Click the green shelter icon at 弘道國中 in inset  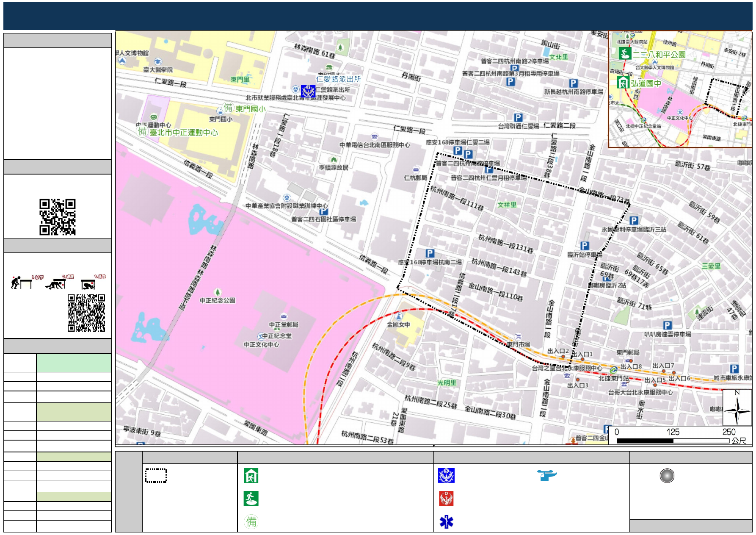coord(623,83)
